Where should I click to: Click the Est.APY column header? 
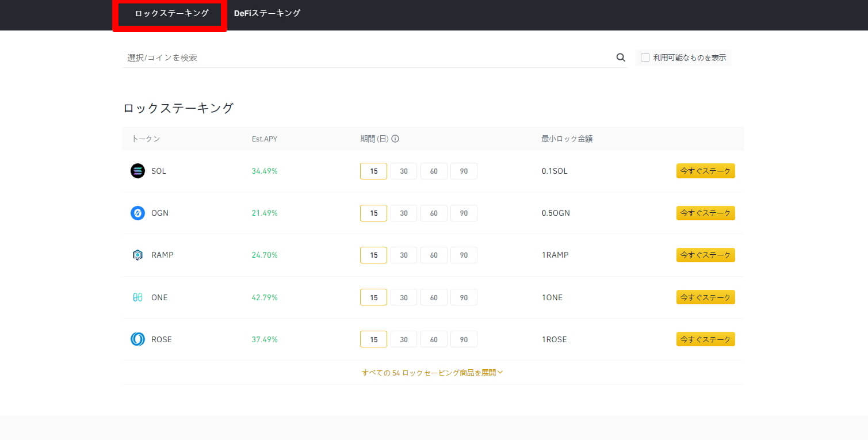tap(265, 139)
